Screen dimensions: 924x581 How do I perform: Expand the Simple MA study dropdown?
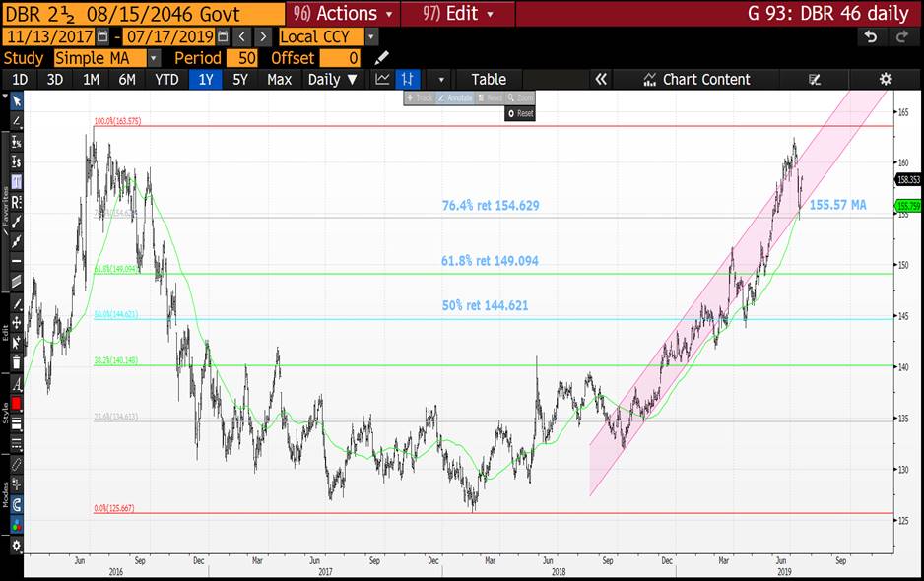pos(154,58)
